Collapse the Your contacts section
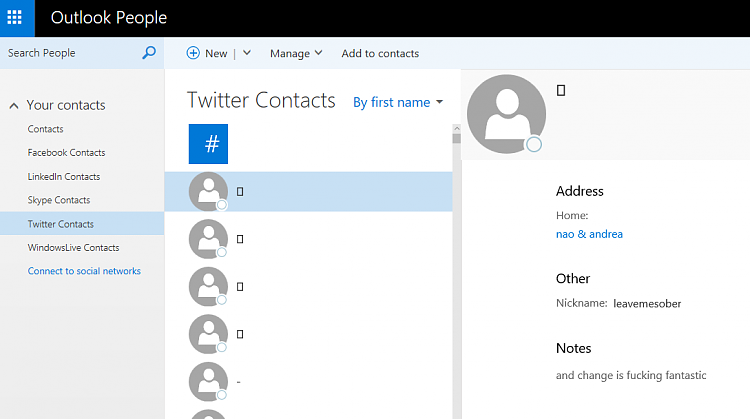Viewport: 750px width, 419px height. [x=14, y=106]
